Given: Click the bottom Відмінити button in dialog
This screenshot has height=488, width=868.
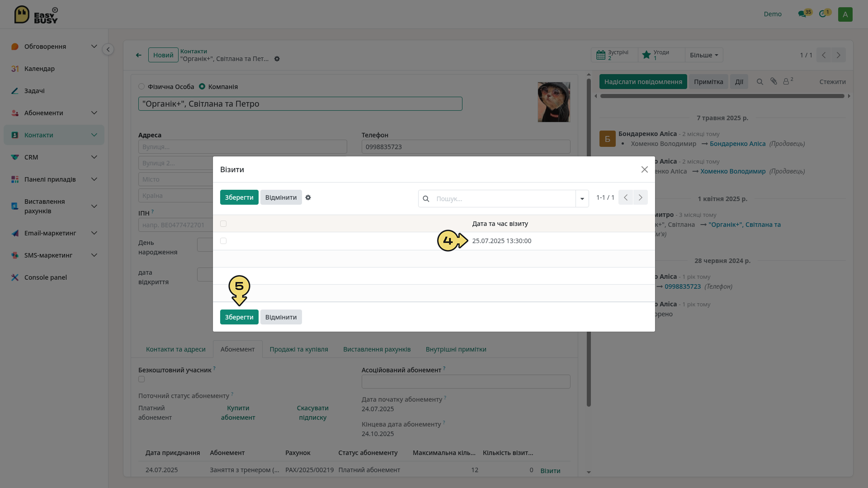Looking at the screenshot, I should 281,317.
